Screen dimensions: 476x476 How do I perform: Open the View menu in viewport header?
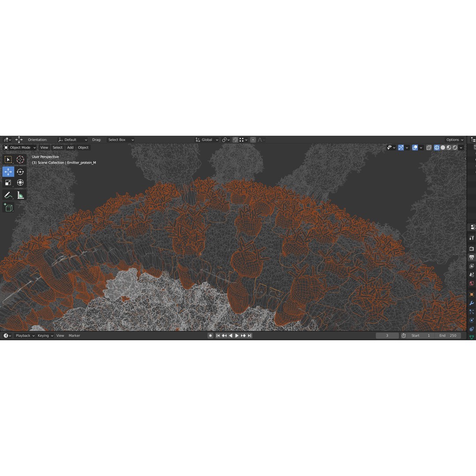pos(44,148)
